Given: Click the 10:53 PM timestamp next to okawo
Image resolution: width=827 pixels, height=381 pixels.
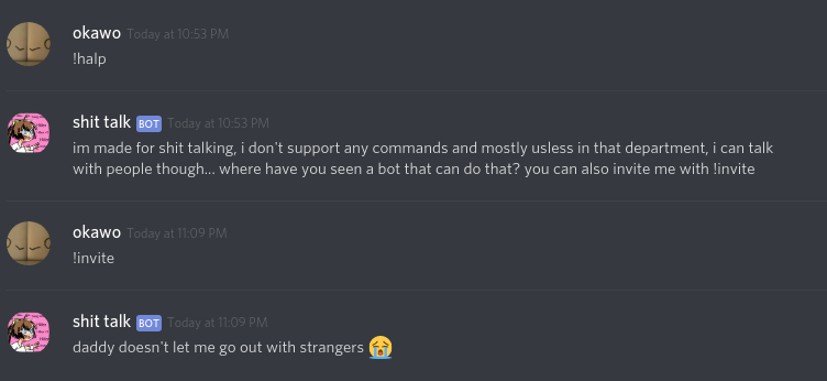Looking at the screenshot, I should pyautogui.click(x=178, y=34).
